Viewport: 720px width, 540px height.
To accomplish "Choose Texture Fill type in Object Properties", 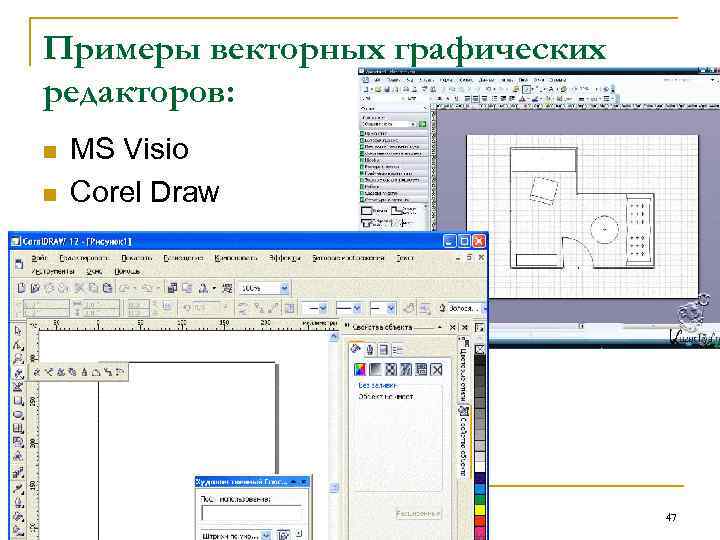I will tap(406, 369).
